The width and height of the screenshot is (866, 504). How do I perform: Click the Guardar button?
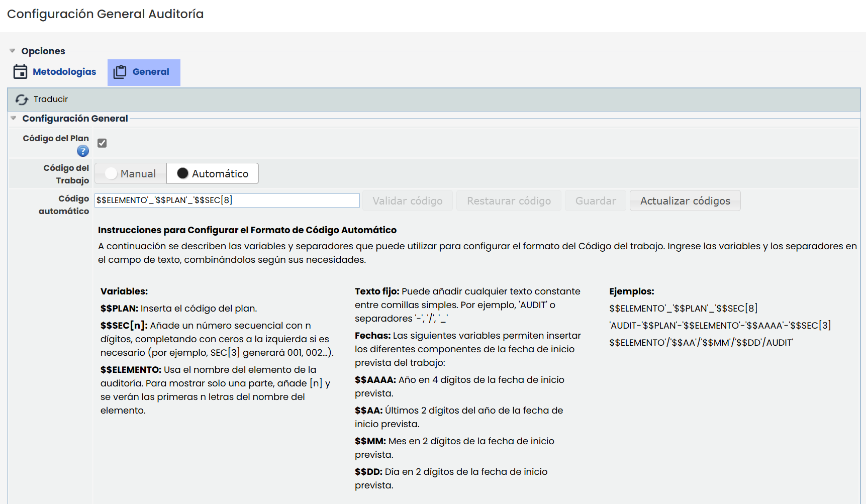(596, 200)
